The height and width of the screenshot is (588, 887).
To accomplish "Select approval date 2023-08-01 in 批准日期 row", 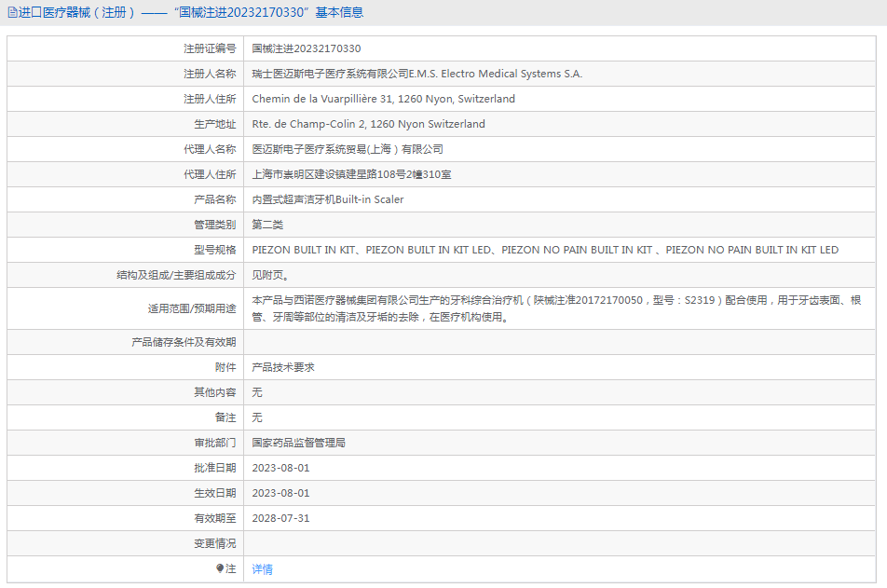I will point(280,468).
